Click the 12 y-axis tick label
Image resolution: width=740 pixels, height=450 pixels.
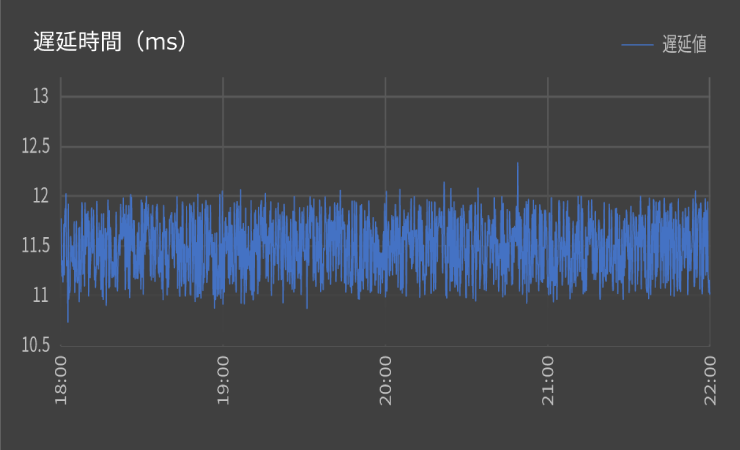point(41,196)
